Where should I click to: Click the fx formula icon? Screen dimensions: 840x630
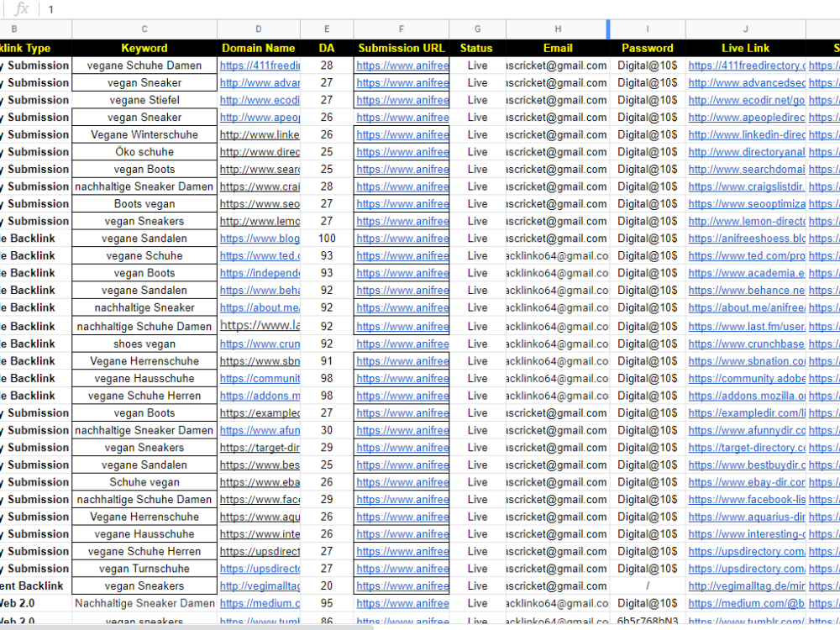tap(22, 8)
